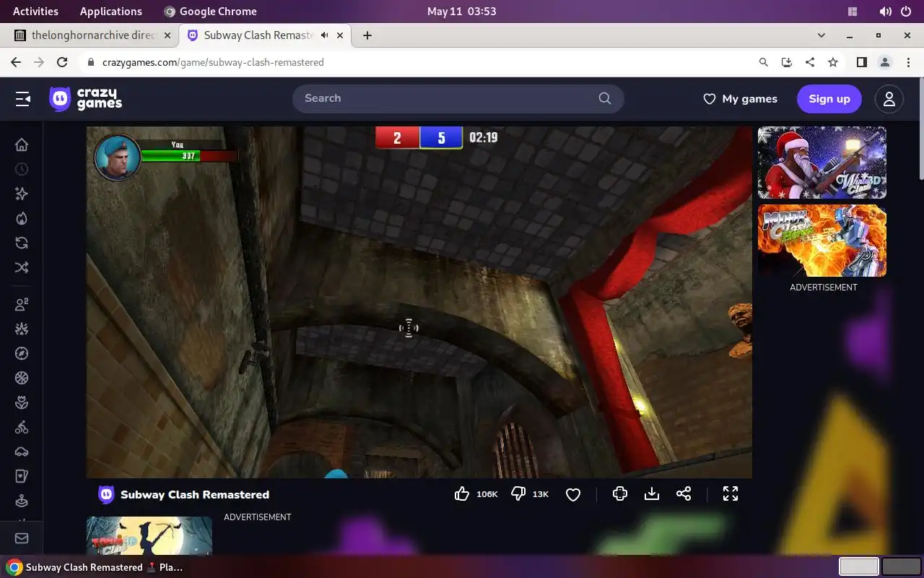
Task: Open a new Chrome tab
Action: (367, 35)
